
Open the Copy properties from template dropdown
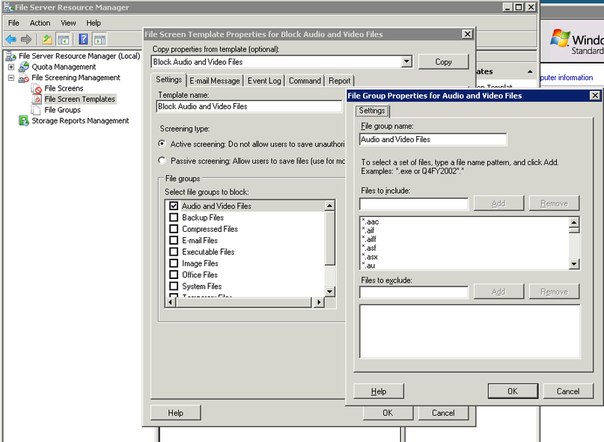click(406, 62)
